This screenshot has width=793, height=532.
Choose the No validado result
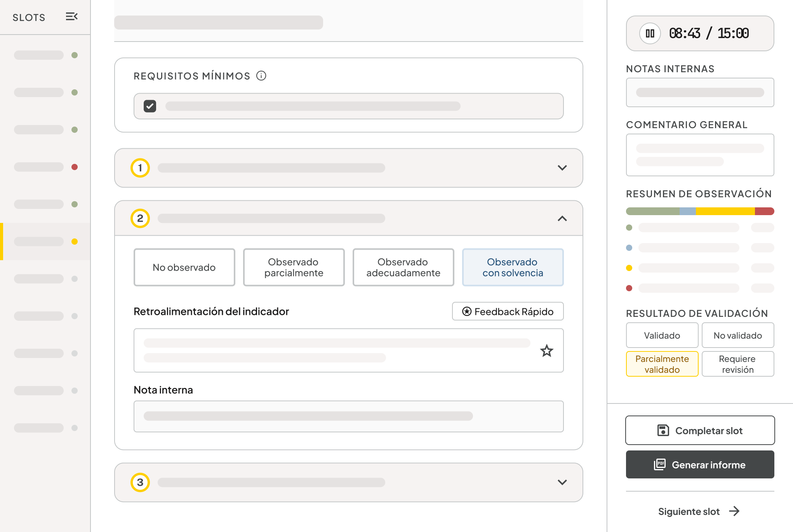click(x=738, y=335)
